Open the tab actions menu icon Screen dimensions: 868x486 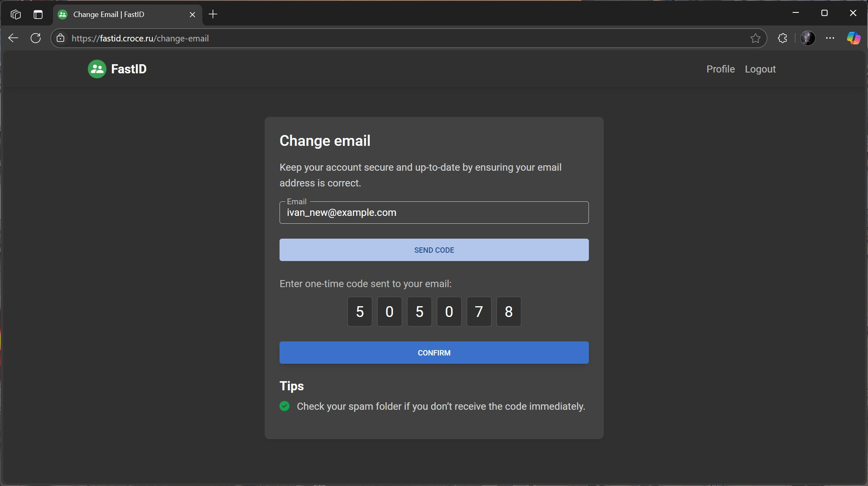38,15
